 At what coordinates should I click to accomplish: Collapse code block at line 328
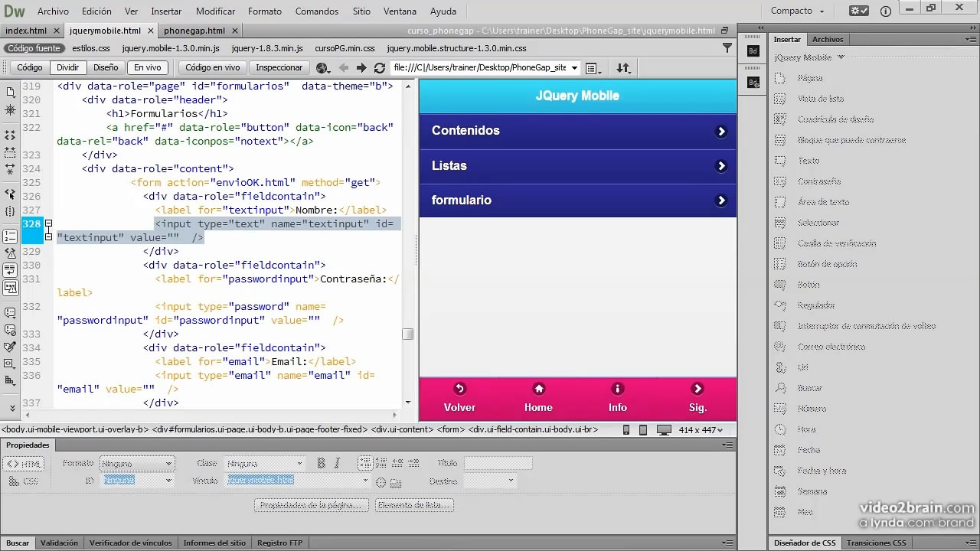coord(48,224)
